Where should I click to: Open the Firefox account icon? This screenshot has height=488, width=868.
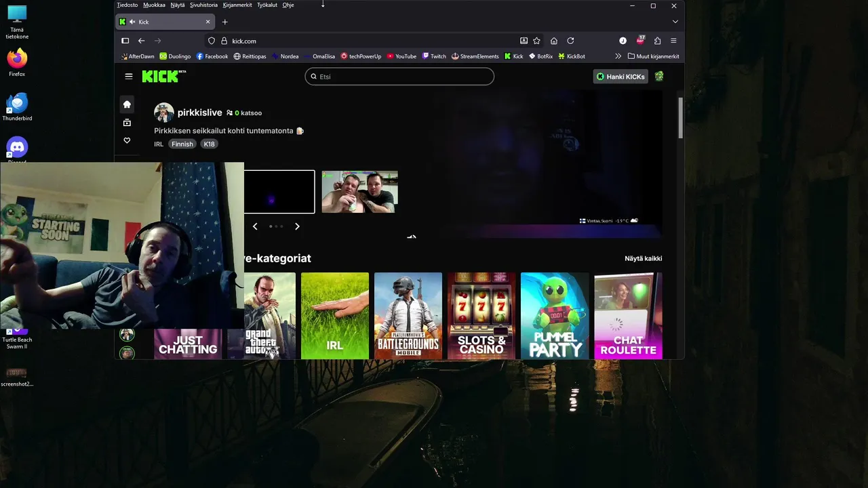(x=623, y=41)
